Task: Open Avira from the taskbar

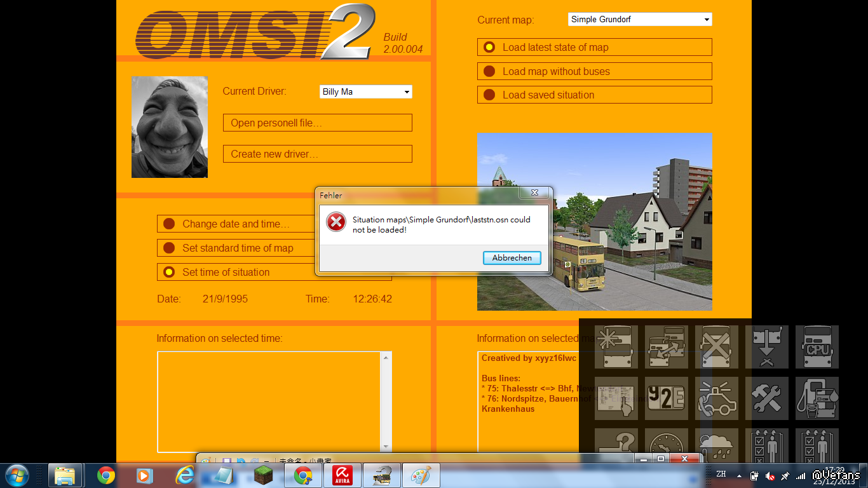Action: click(x=342, y=475)
